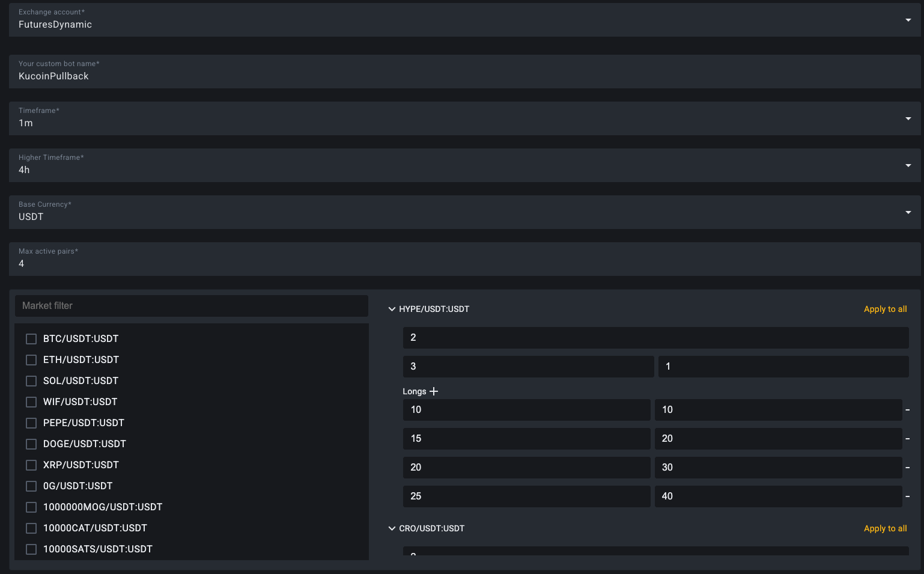
Task: Collapse the HYPE/USDT:USDT section chevron
Action: (x=392, y=309)
